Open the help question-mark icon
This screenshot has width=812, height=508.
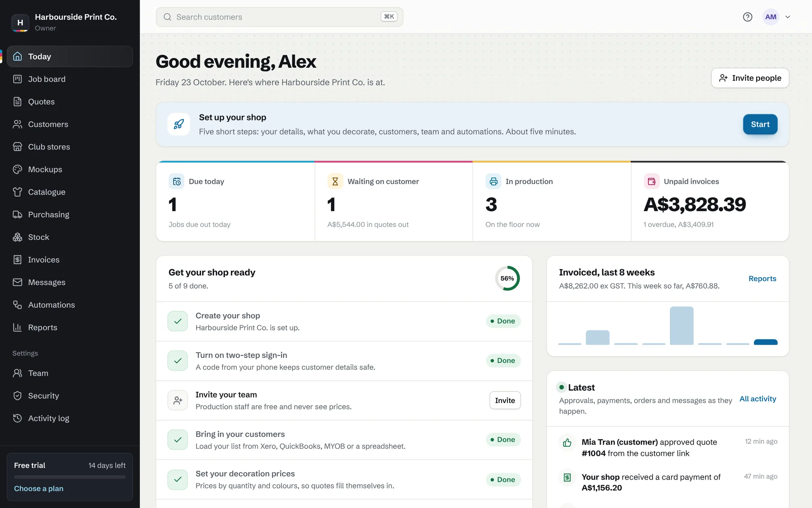tap(747, 17)
